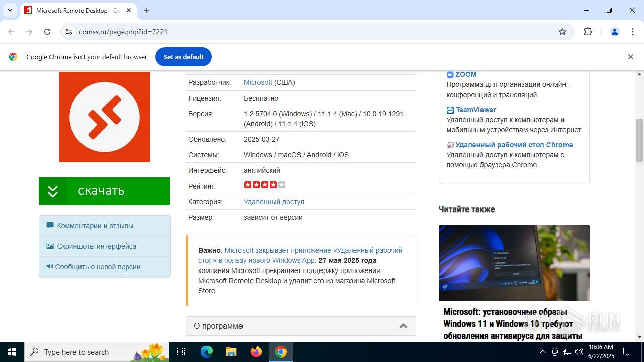Click the Chrome forward arrow
This screenshot has width=644, height=362.
coord(29,32)
